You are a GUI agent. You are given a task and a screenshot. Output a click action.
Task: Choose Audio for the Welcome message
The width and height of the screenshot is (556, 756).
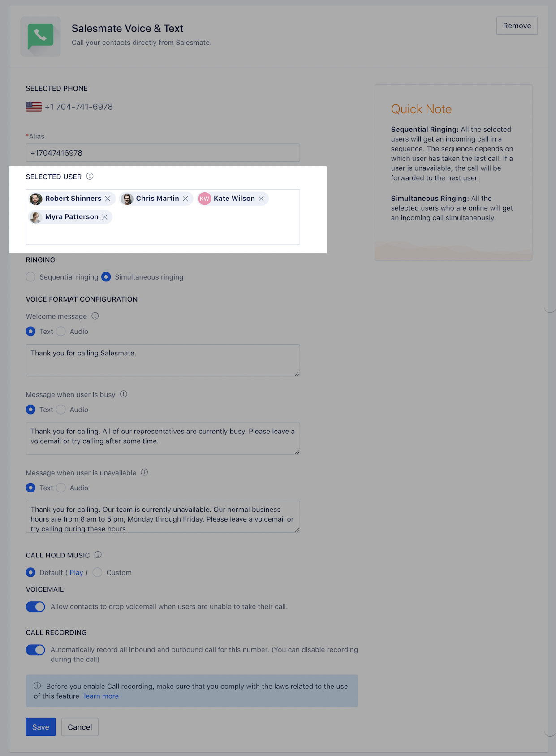pyautogui.click(x=61, y=331)
